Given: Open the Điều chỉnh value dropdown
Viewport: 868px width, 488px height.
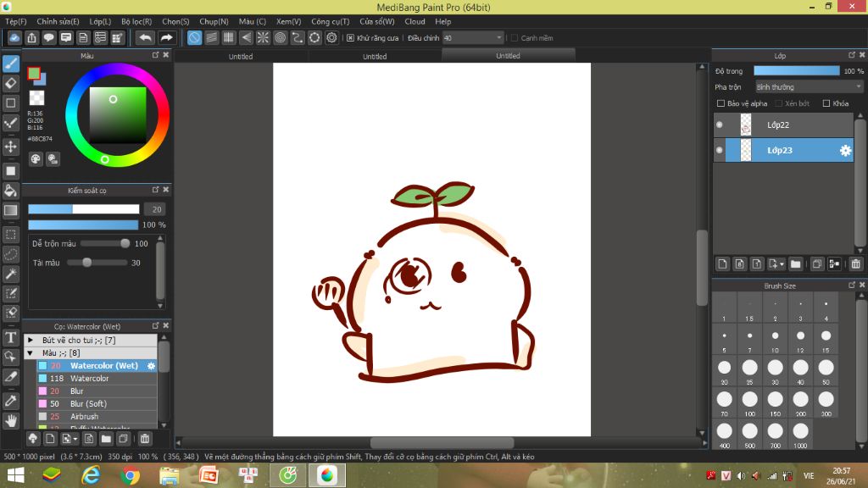Looking at the screenshot, I should 473,37.
